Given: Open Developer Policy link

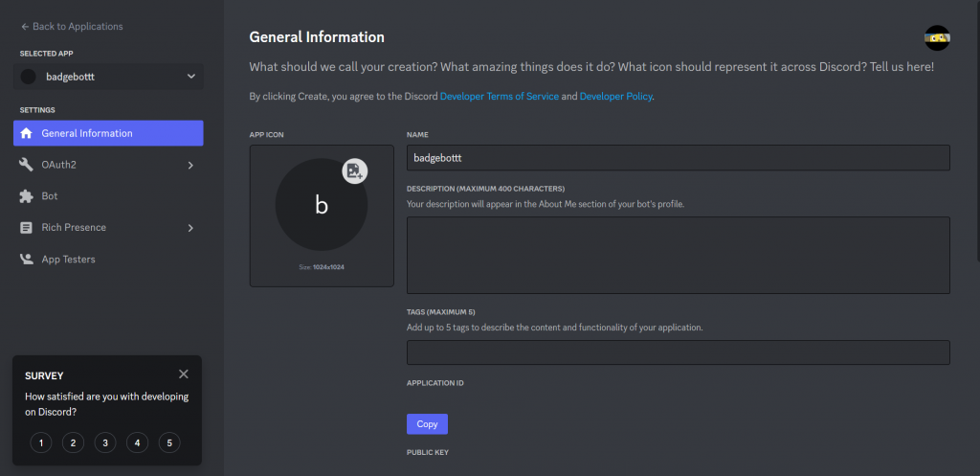Looking at the screenshot, I should (616, 97).
